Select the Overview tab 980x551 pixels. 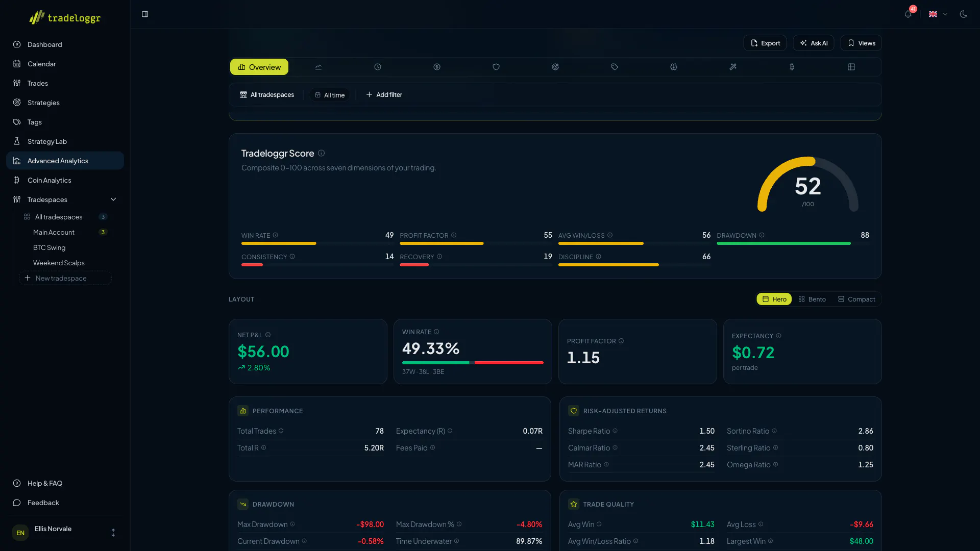[259, 67]
